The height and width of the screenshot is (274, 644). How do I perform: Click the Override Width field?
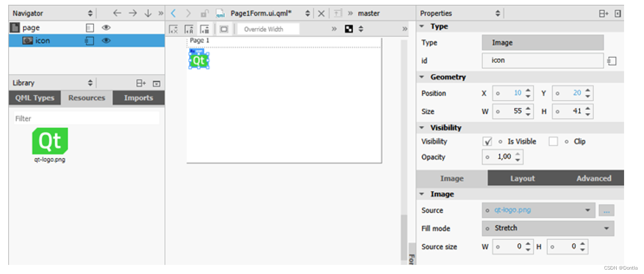pos(269,29)
